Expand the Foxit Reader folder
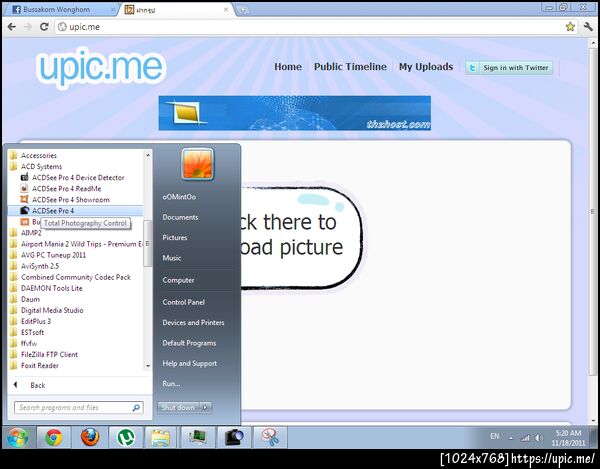Viewport: 600px width, 469px height. [x=40, y=366]
